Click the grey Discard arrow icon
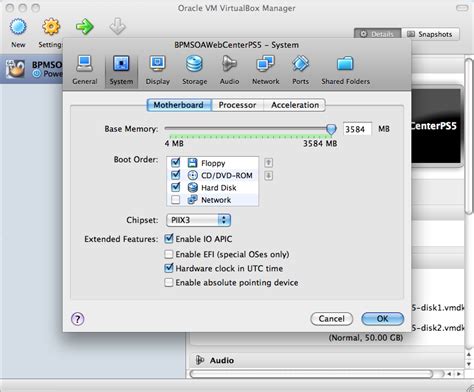Screen dimensions: 474x392 (x=117, y=27)
